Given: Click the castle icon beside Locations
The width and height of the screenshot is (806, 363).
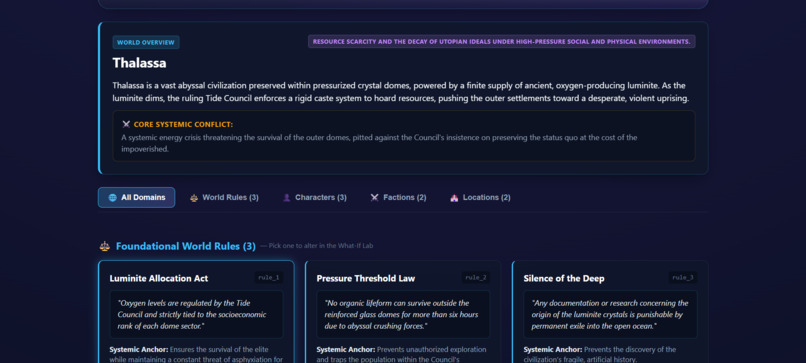Looking at the screenshot, I should tap(454, 198).
